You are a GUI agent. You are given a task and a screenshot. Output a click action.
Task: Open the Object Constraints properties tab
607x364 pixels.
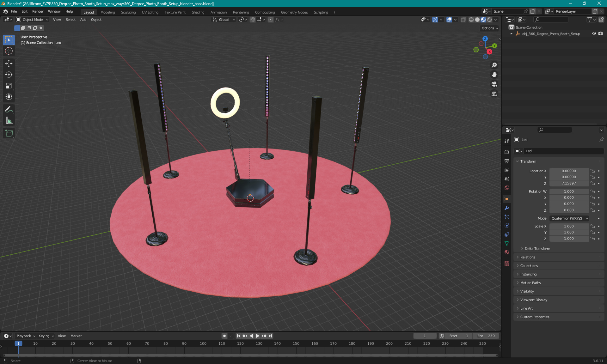(507, 234)
